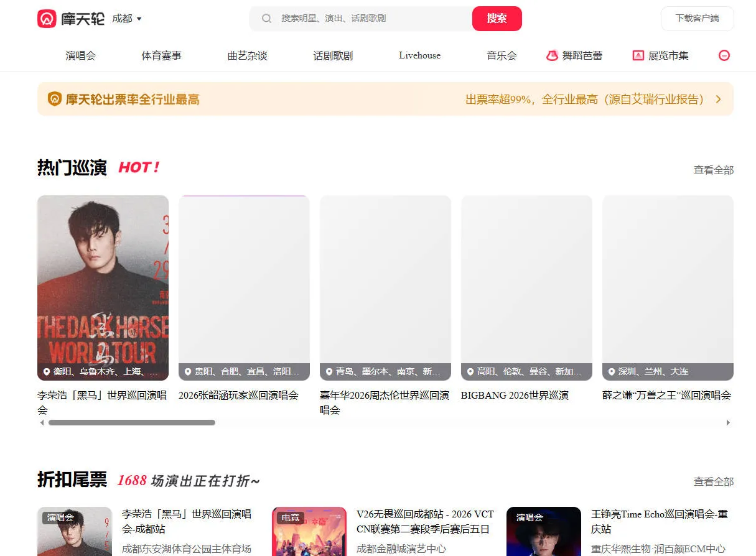Open 李荣浩 成都站 discount ticket thumbnail
The width and height of the screenshot is (756, 556).
pos(75,531)
